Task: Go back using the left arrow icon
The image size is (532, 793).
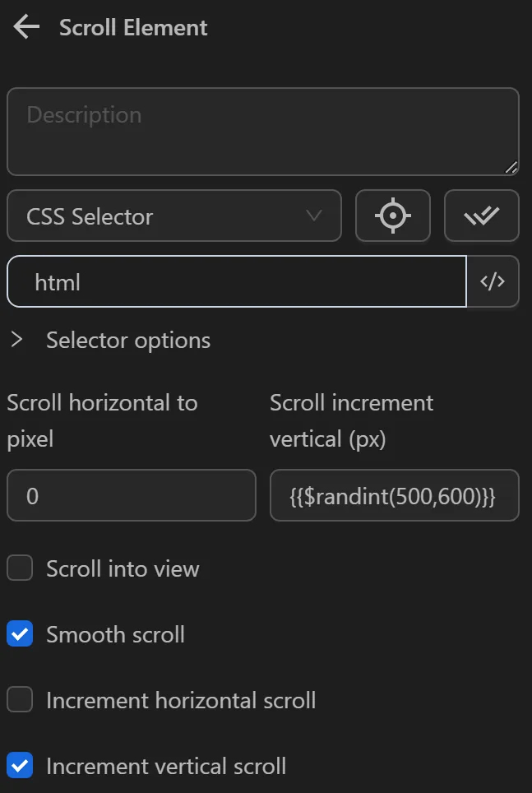Action: (x=26, y=28)
